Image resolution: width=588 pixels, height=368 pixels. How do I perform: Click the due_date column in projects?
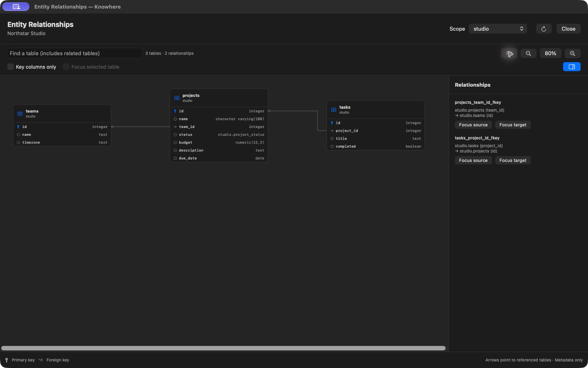[x=219, y=158]
